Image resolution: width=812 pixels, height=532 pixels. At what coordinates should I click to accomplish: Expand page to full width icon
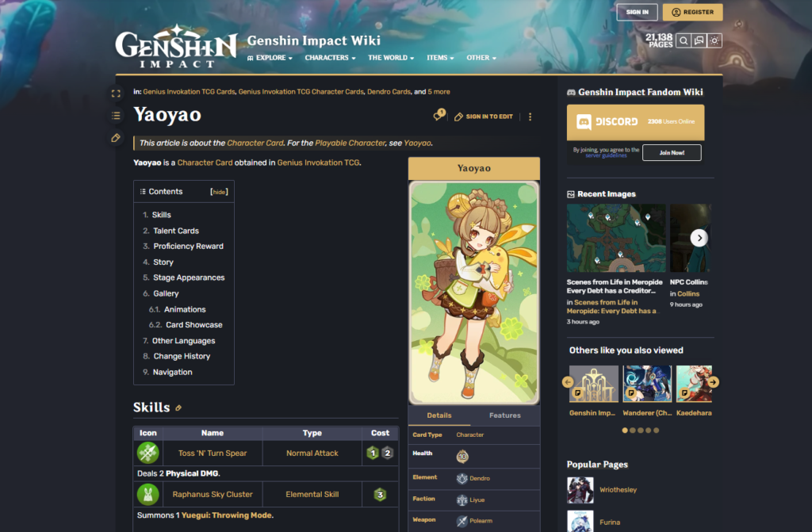point(116,94)
